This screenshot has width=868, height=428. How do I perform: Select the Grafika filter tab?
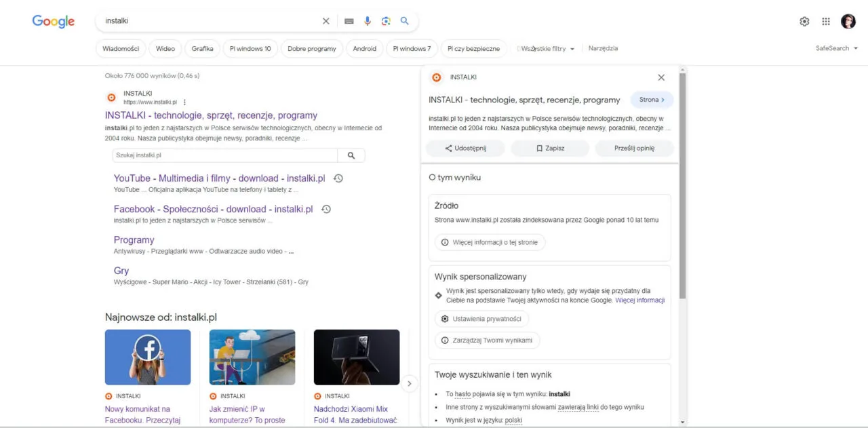(x=202, y=49)
